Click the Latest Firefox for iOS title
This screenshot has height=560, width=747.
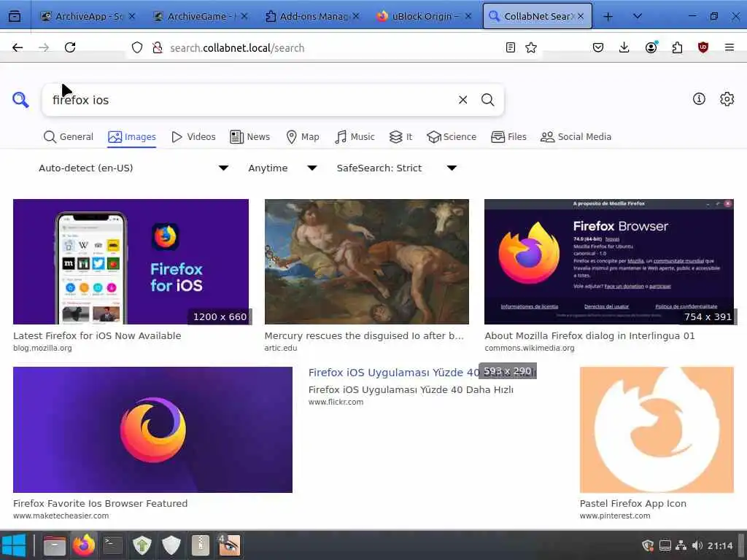(x=97, y=335)
